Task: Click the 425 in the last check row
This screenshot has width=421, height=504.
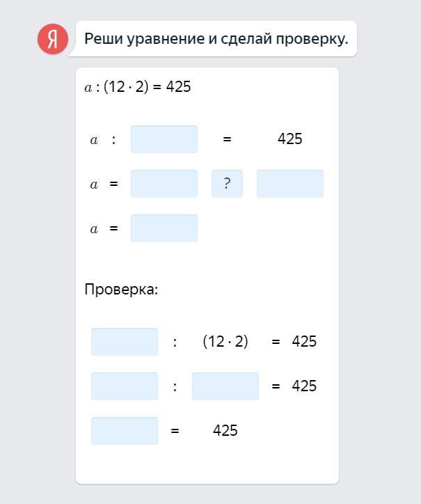Action: [x=225, y=431]
